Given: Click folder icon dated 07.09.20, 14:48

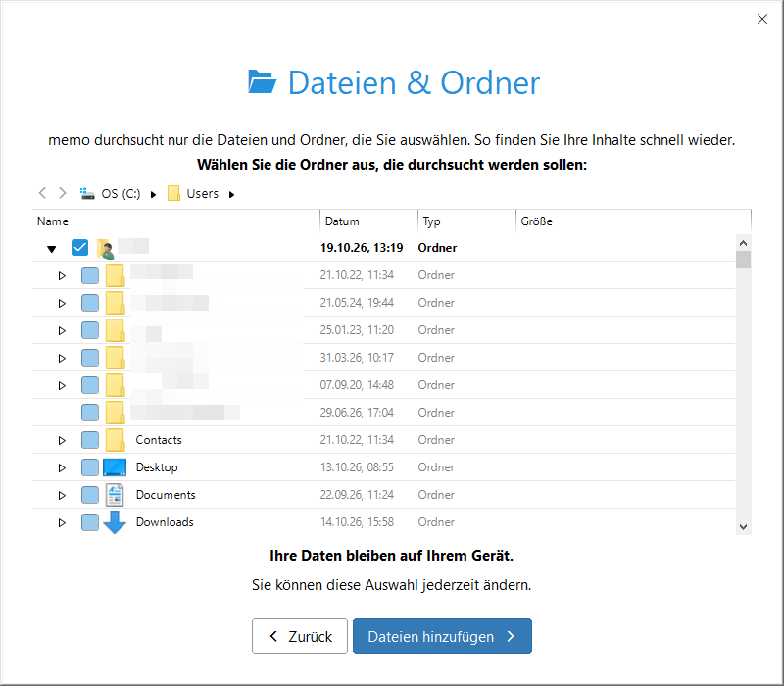Looking at the screenshot, I should coord(115,385).
